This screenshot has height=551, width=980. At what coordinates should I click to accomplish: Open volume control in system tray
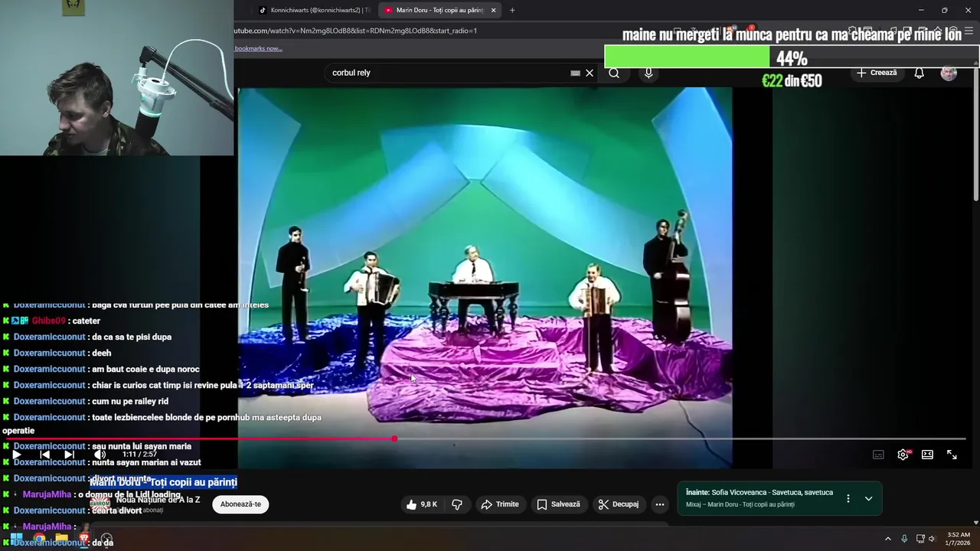[x=932, y=539]
